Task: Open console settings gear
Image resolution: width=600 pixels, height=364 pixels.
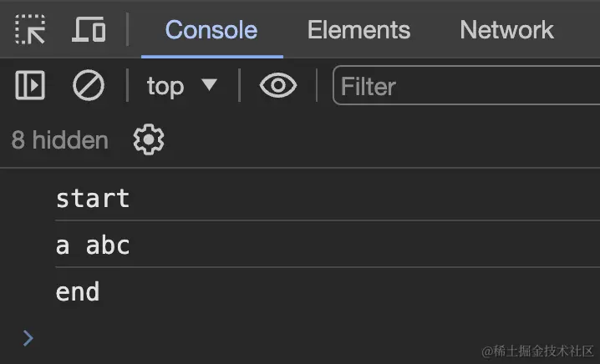Action: 149,139
